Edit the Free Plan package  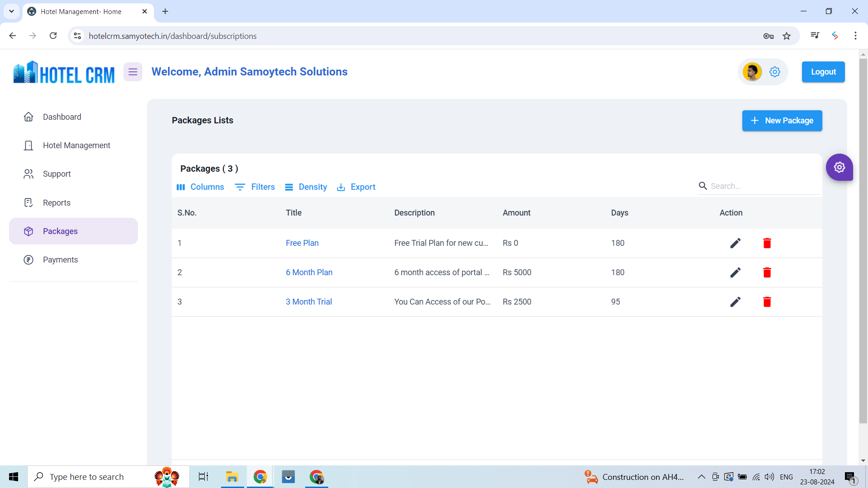point(736,243)
